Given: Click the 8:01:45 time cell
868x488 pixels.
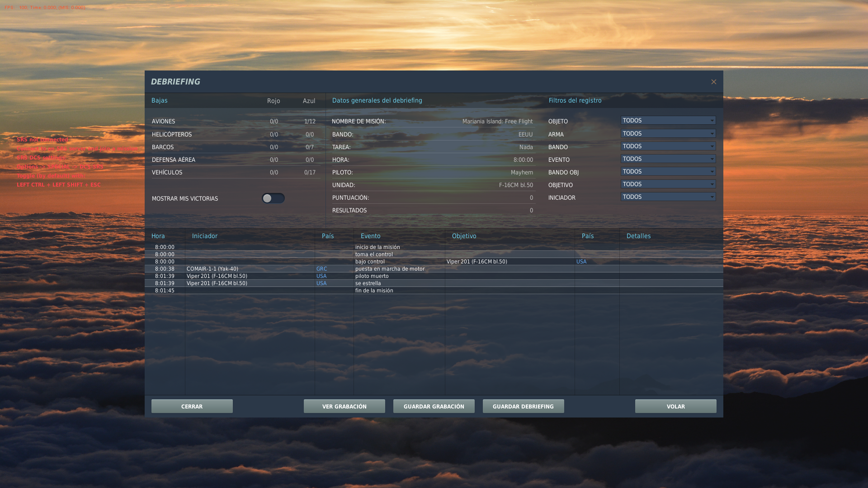Looking at the screenshot, I should 165,291.
